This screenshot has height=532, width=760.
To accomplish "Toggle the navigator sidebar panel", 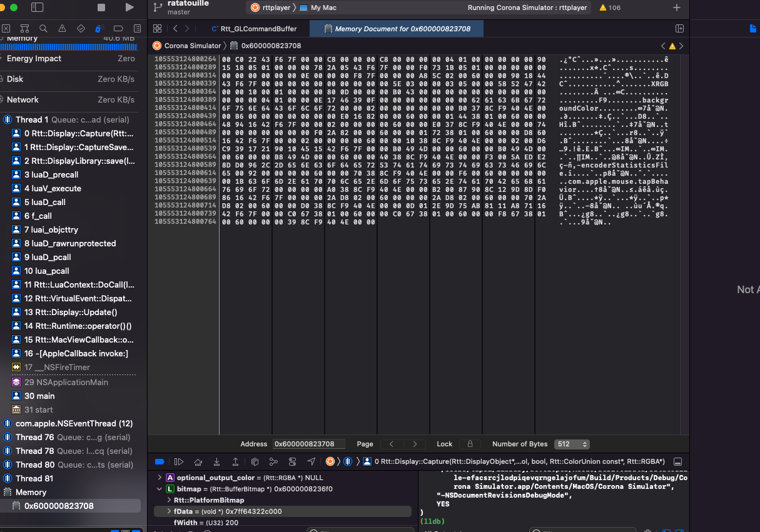I will [38, 8].
